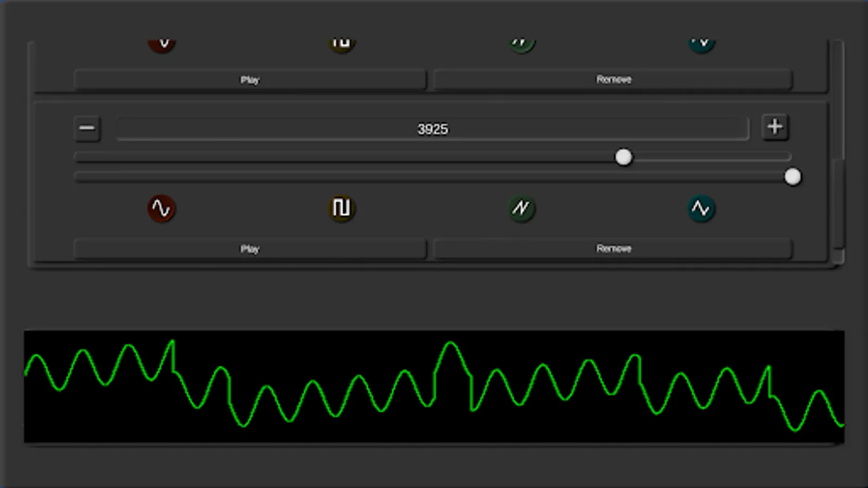Select the square wave oscillator type
The width and height of the screenshot is (868, 488).
click(341, 209)
